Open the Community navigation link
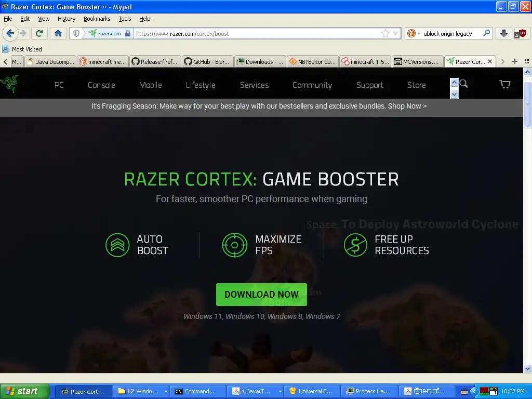The height and width of the screenshot is (399, 532). (x=312, y=85)
